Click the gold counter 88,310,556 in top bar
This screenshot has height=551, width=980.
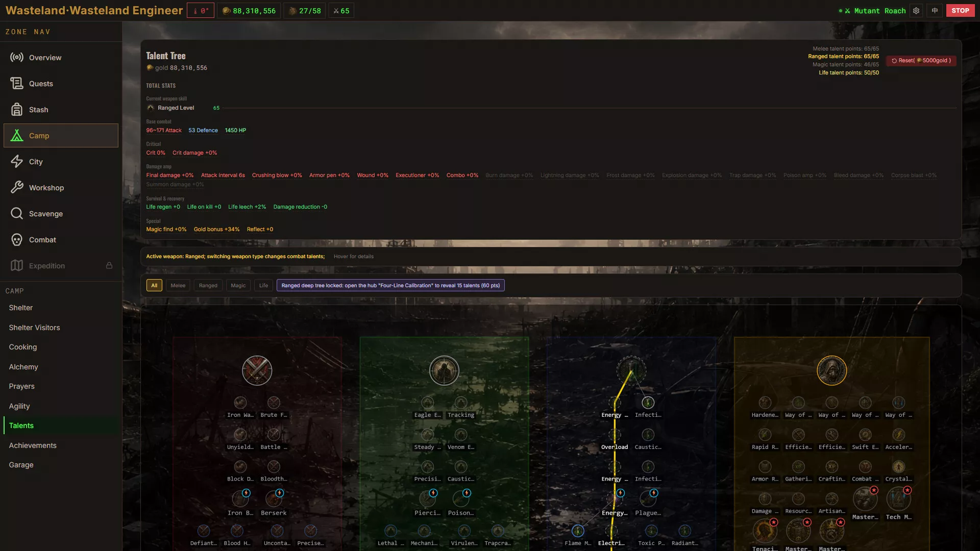[x=249, y=11]
